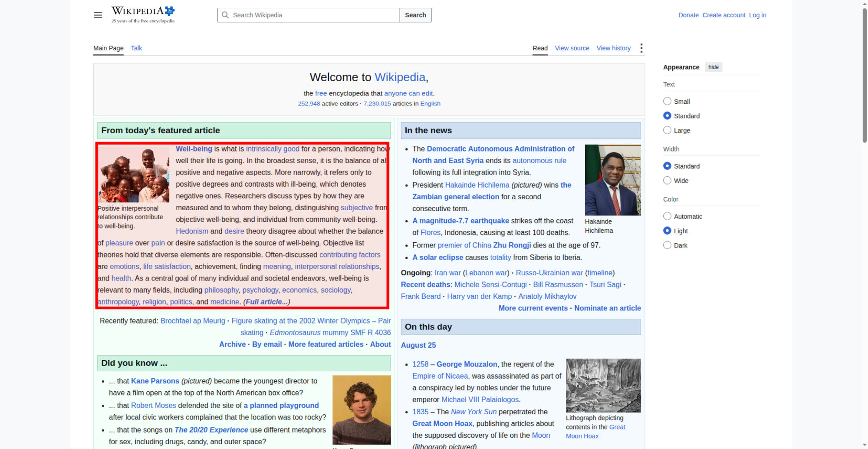Click the Michele Sensi-Contugi link

pos(490,285)
